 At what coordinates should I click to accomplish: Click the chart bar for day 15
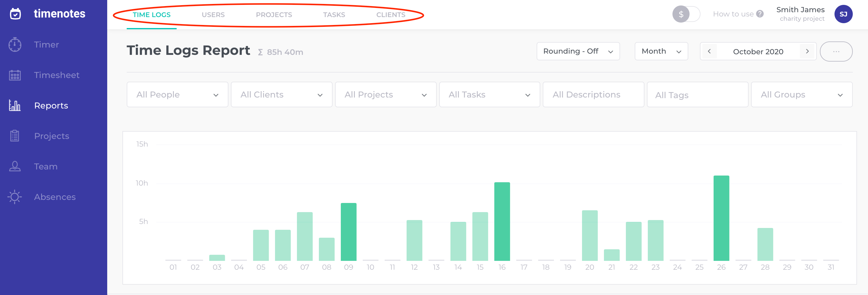pos(480,236)
